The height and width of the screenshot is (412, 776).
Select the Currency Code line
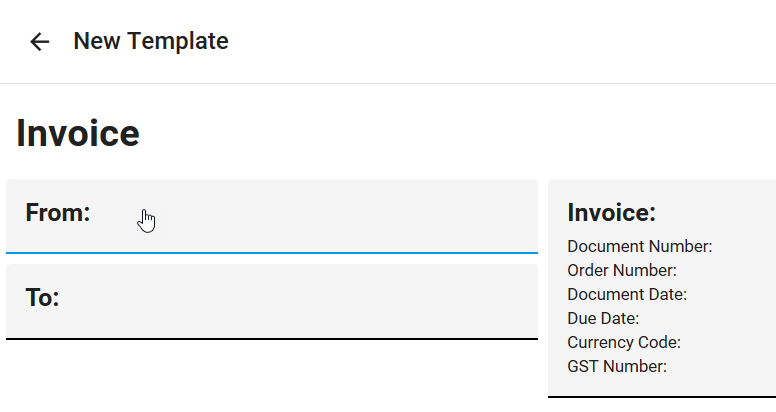tap(624, 342)
